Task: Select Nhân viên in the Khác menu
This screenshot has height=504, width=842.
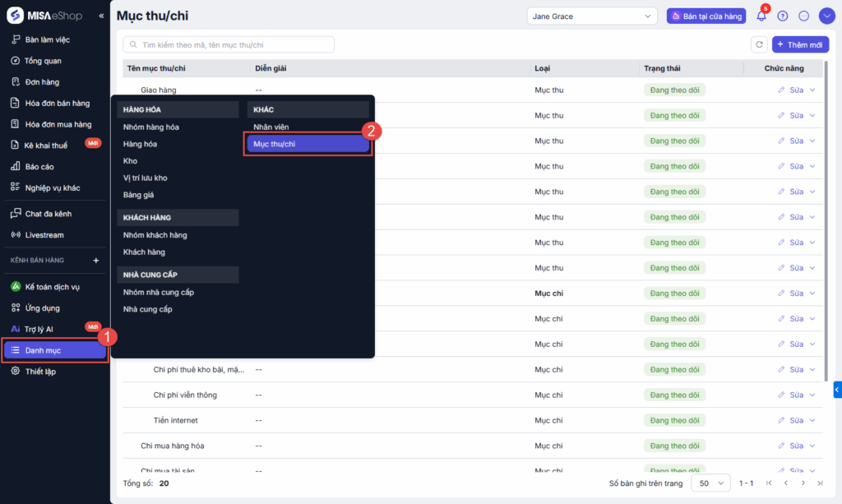Action: coord(271,127)
